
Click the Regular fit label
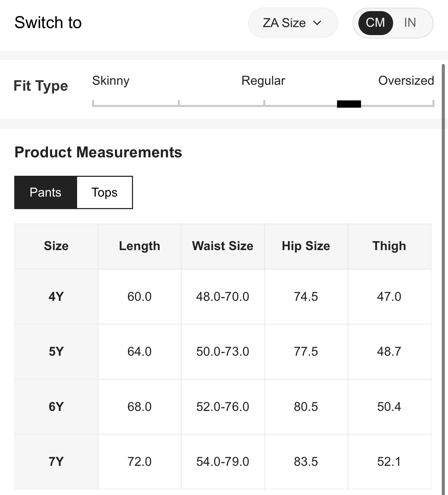pos(263,81)
